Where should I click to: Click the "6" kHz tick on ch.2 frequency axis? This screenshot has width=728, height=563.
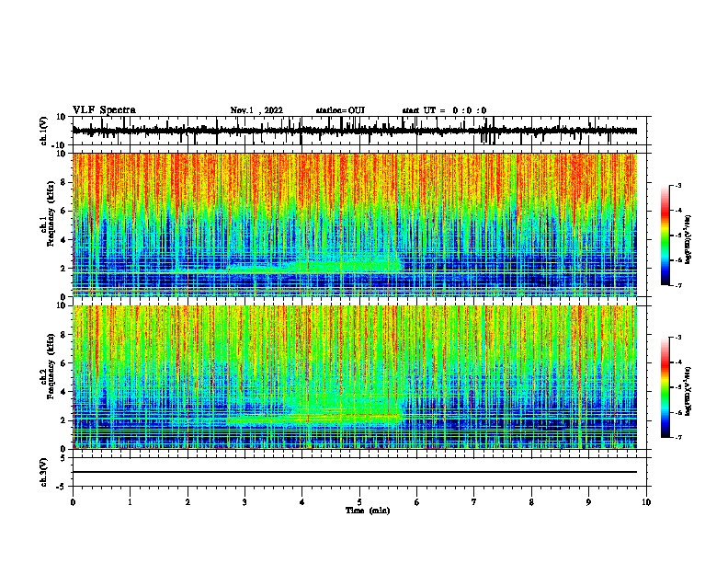(x=63, y=363)
